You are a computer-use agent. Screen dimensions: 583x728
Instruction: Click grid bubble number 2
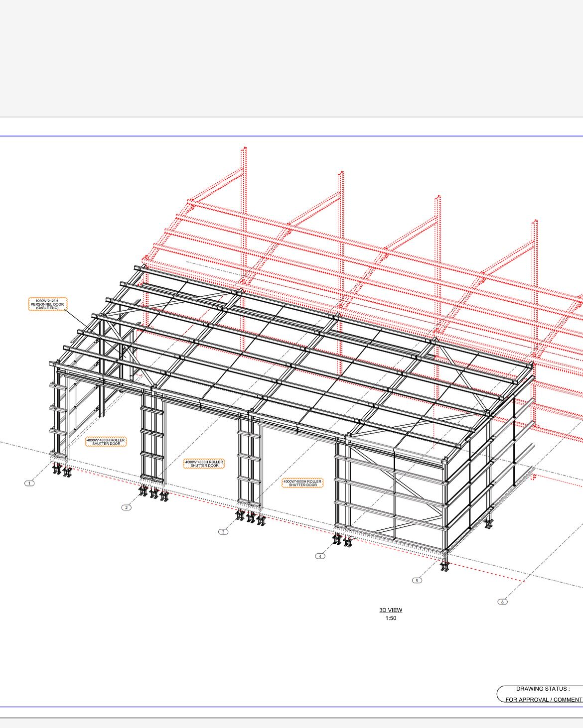[126, 506]
